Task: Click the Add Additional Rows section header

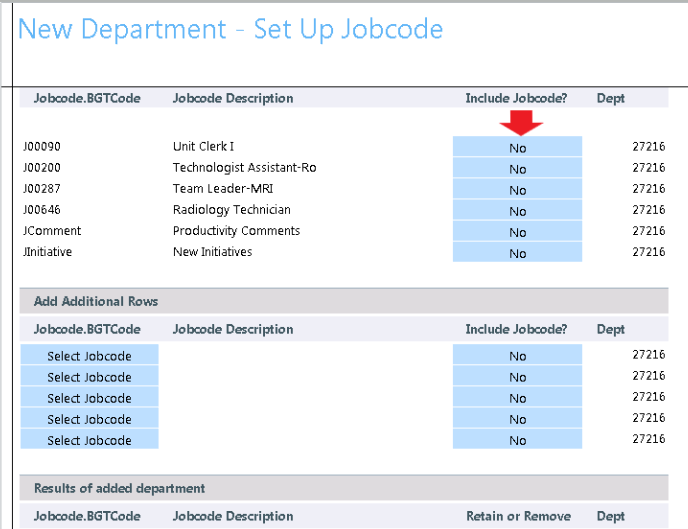Action: tap(96, 301)
